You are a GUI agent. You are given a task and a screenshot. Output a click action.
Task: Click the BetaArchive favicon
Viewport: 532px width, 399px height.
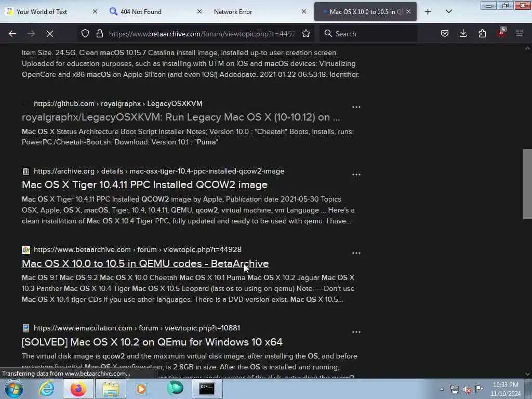coord(26,250)
